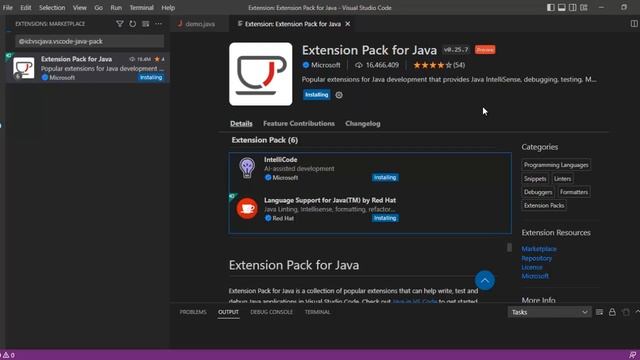Screen dimensions: 640x360
Task: Click the Linters category tag
Action: (562, 179)
